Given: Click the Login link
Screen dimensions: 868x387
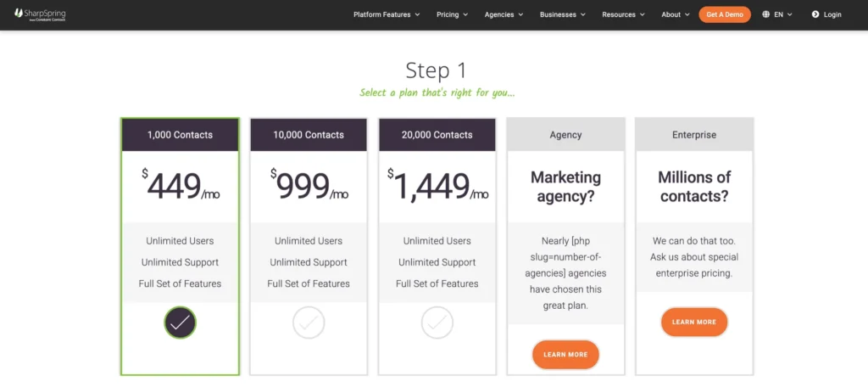Looking at the screenshot, I should click(x=832, y=14).
